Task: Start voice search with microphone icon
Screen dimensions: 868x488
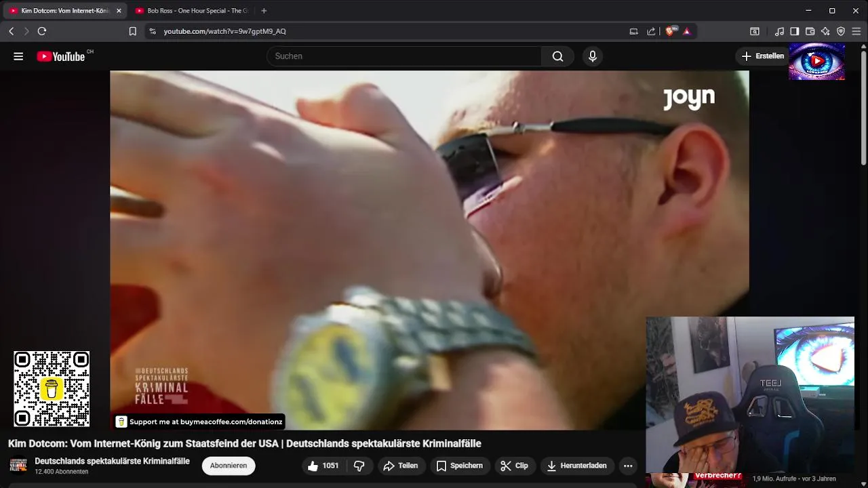Action: (593, 56)
